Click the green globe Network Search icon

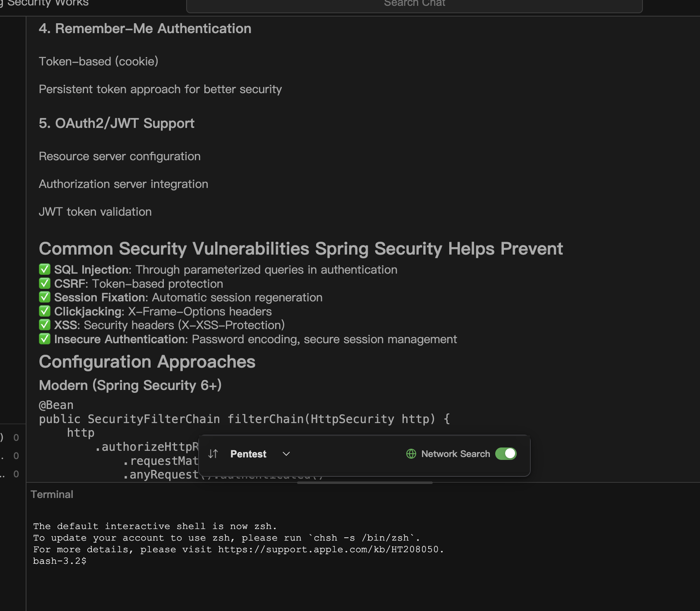[411, 454]
